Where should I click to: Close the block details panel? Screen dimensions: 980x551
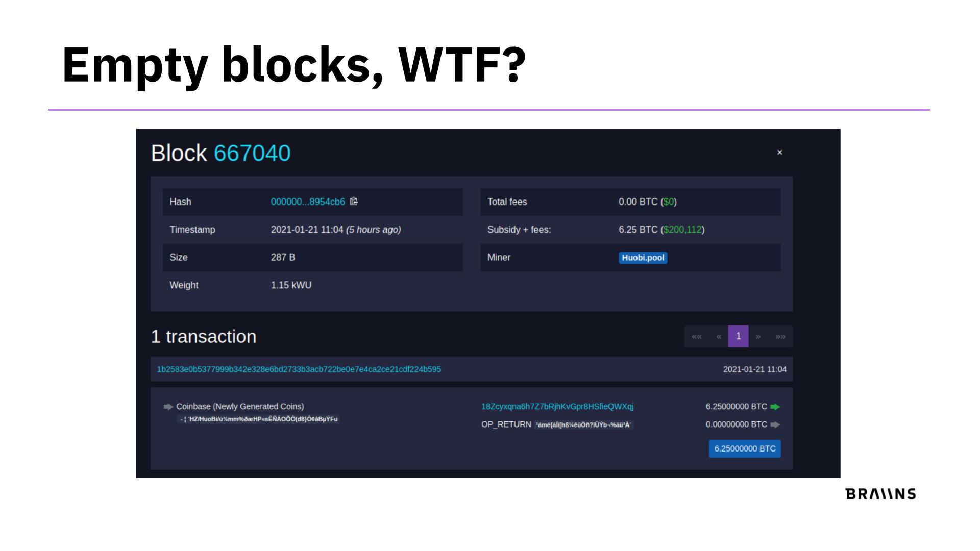(x=779, y=153)
